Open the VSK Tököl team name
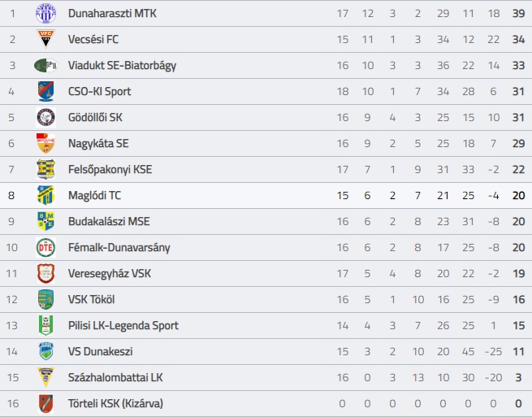 pos(91,299)
